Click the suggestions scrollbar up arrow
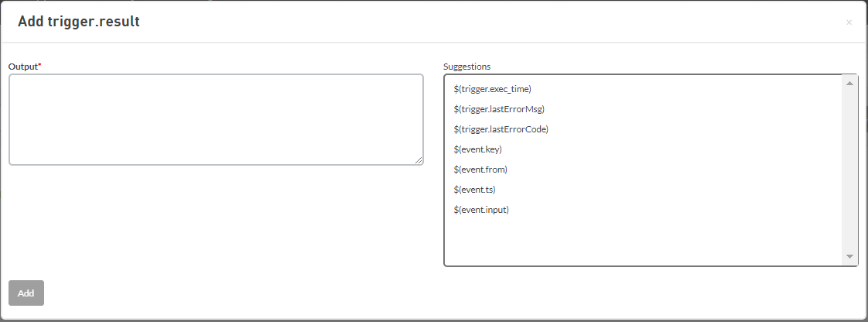 tap(849, 83)
